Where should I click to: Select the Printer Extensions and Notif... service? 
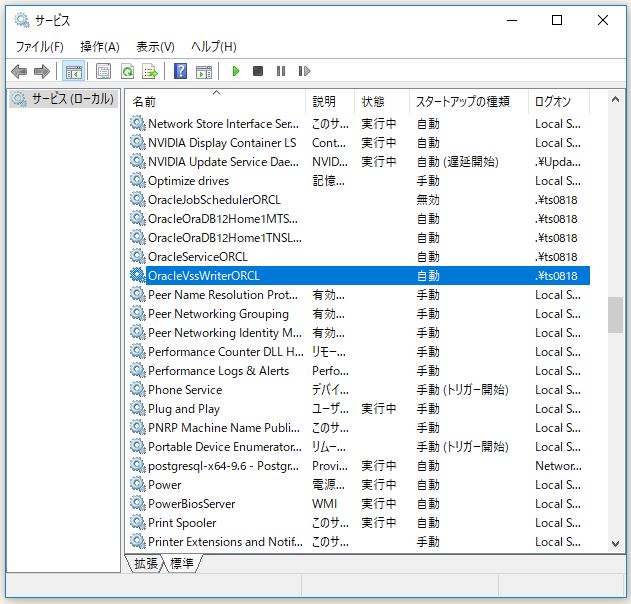pyautogui.click(x=359, y=542)
